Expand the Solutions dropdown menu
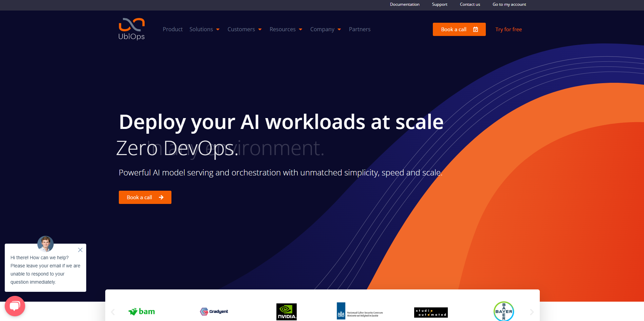 tap(204, 30)
